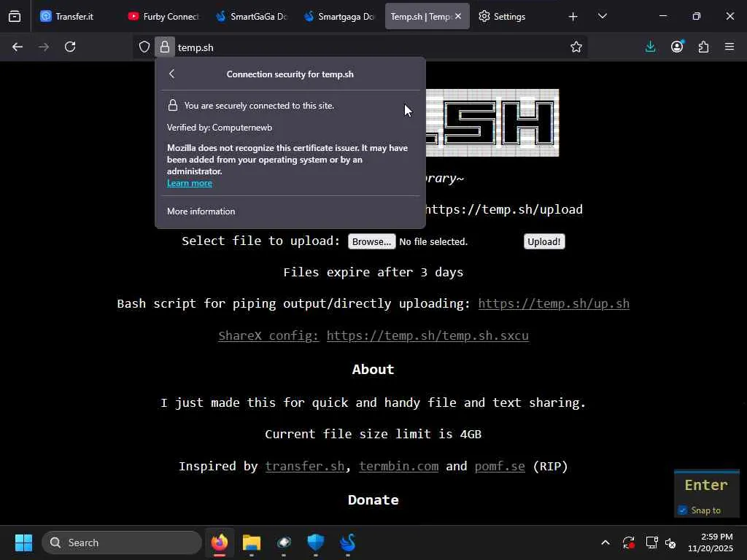747x560 pixels.
Task: Open the Firefox View icon
Action: 15,16
